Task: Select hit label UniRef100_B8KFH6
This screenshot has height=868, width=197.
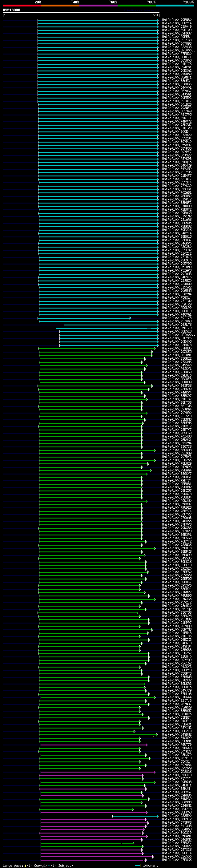Action: click(x=177, y=423)
